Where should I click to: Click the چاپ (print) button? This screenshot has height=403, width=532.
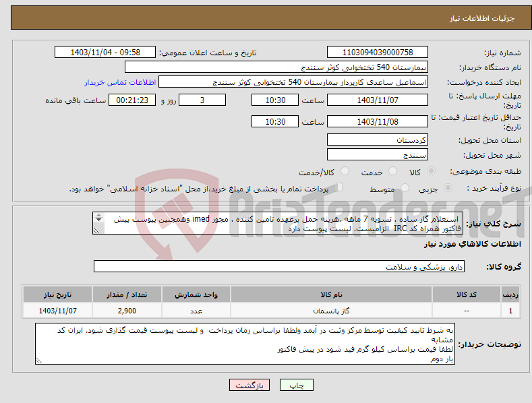[296, 385]
